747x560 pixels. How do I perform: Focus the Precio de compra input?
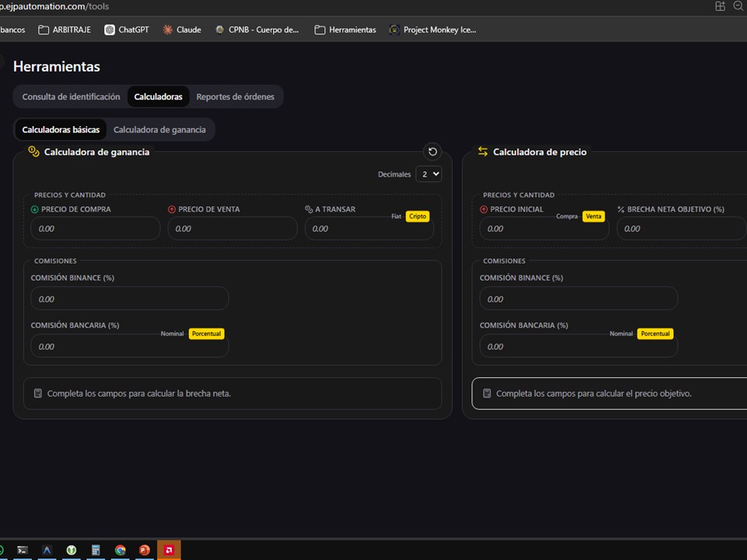coord(95,229)
